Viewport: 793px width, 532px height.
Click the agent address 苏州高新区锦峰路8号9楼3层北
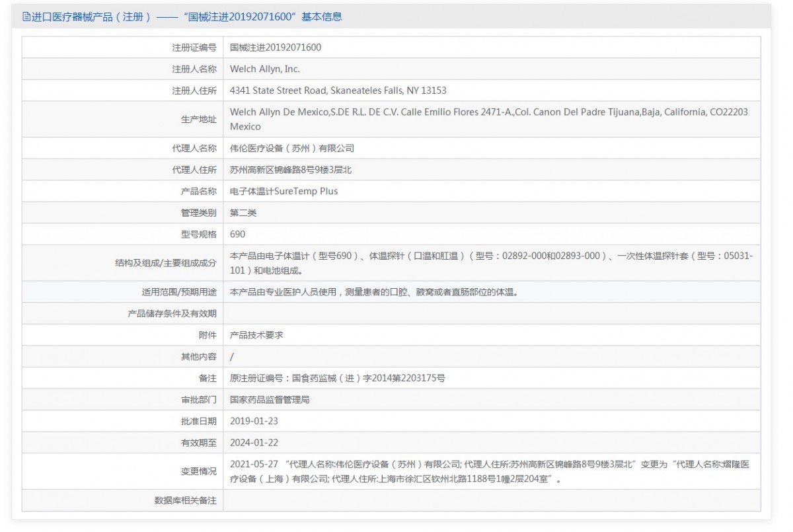click(290, 170)
